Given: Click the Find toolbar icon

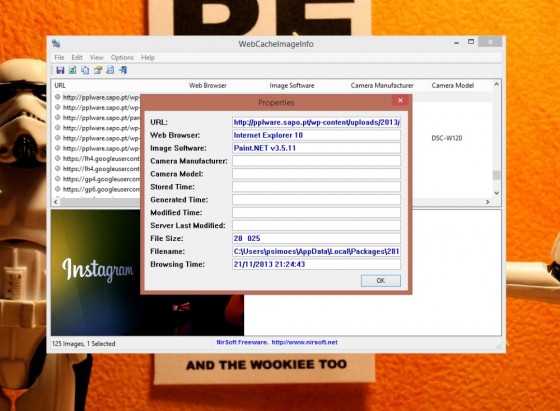Looking at the screenshot, I should click(110, 70).
